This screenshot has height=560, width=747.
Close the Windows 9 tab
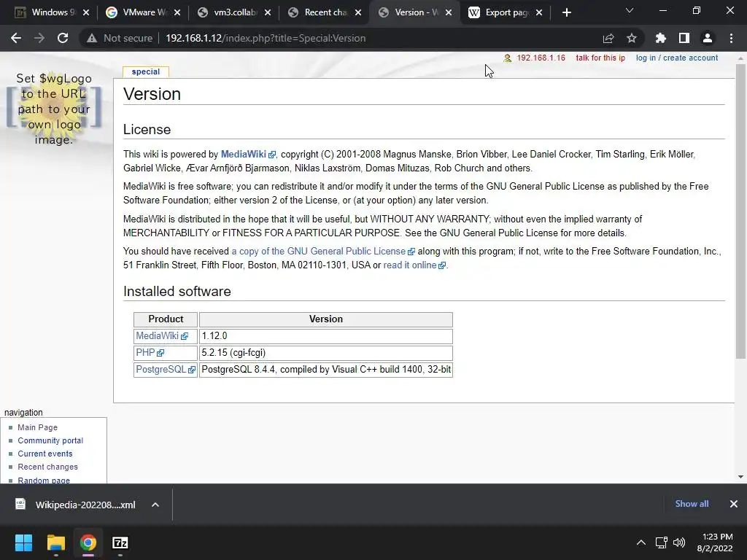pos(86,13)
